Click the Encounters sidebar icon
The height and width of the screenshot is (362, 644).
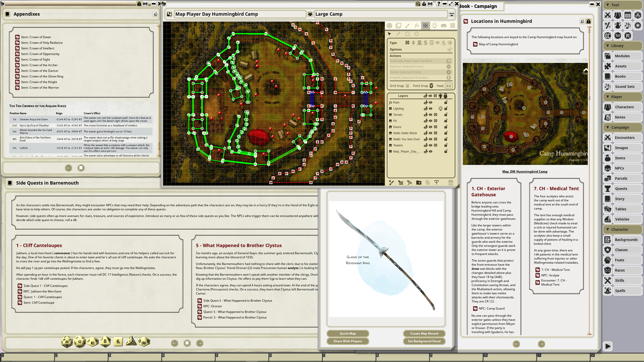coord(607,138)
